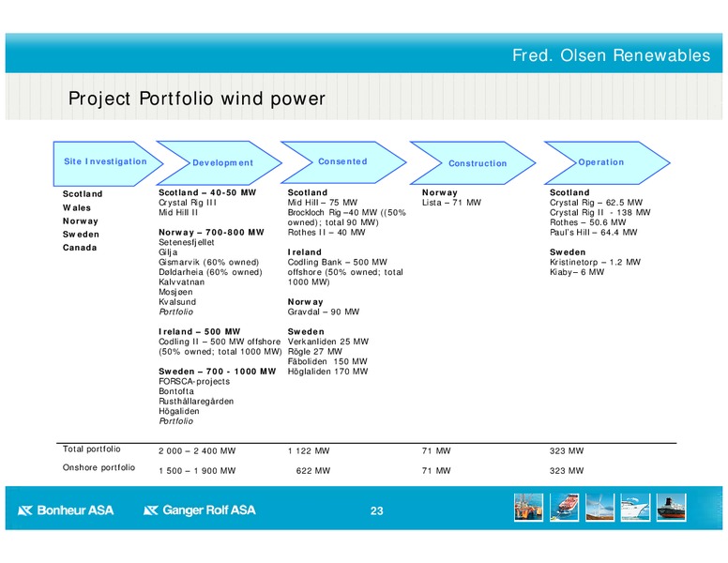Click Höglaliden 170 MW
728x563 pixels.
point(327,372)
